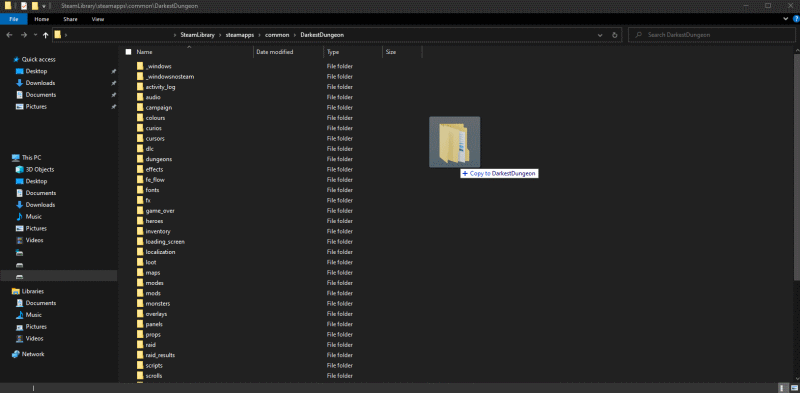The width and height of the screenshot is (800, 393).
Task: Open the Customize Quick Access Toolbar dropdown
Action: point(44,6)
